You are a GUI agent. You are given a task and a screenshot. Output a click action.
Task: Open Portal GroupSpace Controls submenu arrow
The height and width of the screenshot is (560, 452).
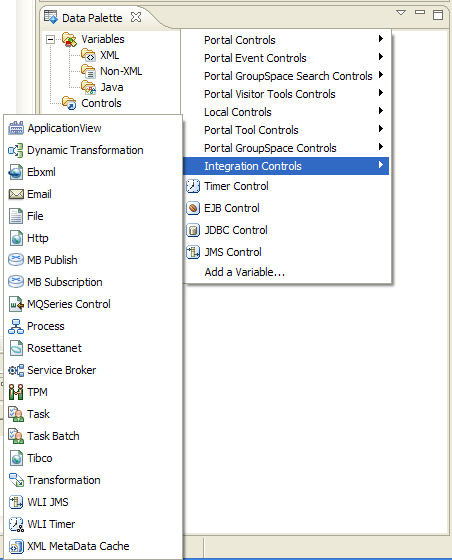[381, 146]
